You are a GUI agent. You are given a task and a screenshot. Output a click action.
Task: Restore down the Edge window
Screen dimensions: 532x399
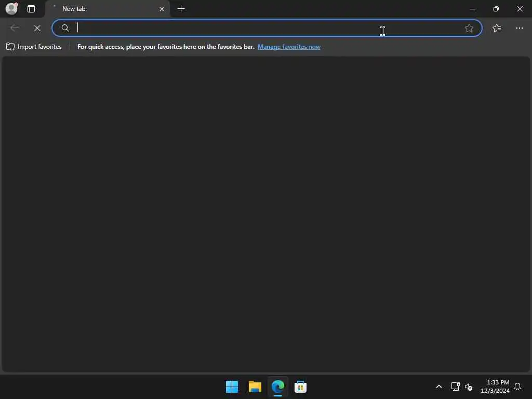coord(496,9)
